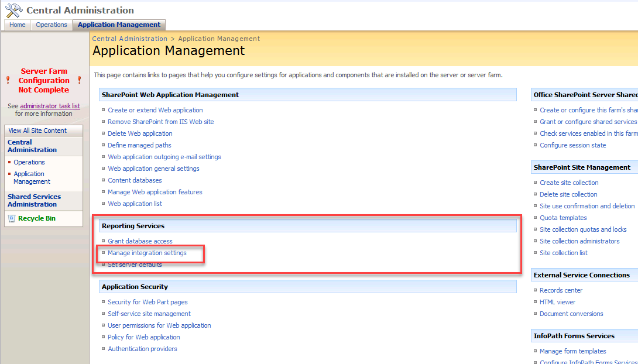Click the Recycle Bin icon in sidebar
638x364 pixels.
tap(12, 218)
